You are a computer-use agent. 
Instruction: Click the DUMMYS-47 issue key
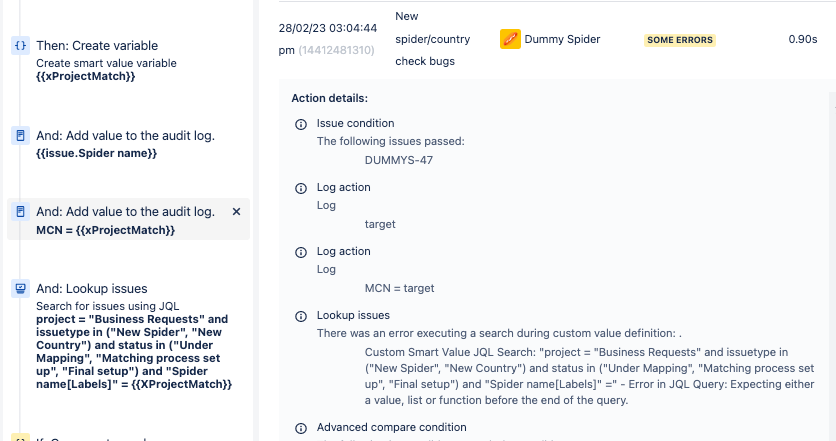(399, 160)
